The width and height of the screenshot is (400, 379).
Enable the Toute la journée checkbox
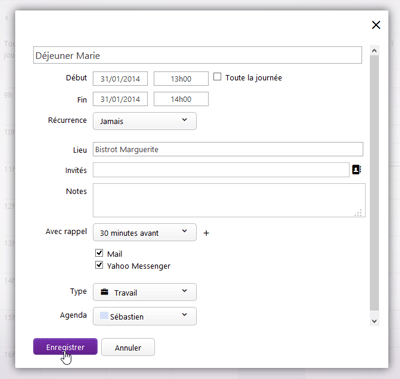(x=217, y=77)
